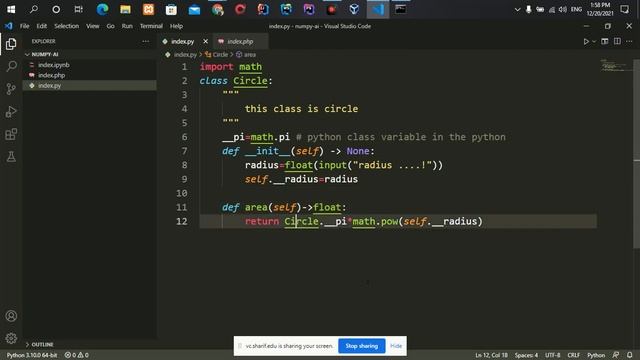This screenshot has width=640, height=360.
Task: Open errors and warnings problems indicator
Action: pos(77,355)
